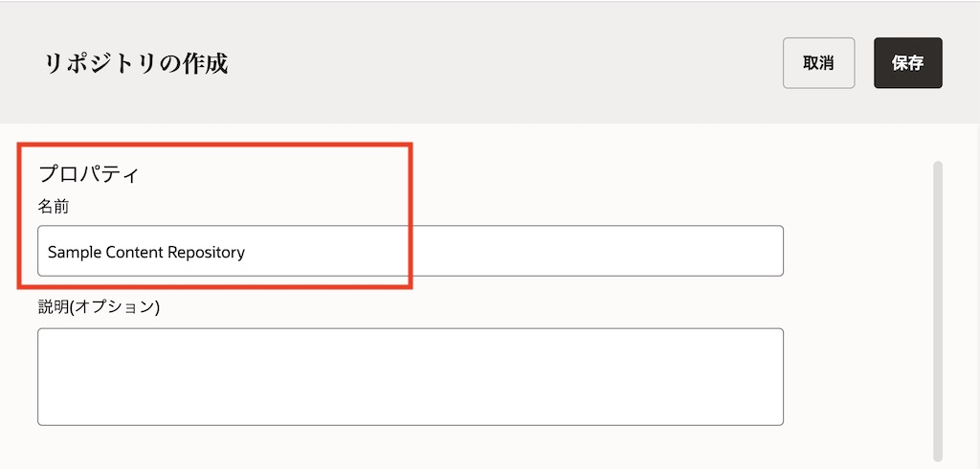Click the リポジトリの作成 page title
The height and width of the screenshot is (469, 980).
click(x=136, y=64)
